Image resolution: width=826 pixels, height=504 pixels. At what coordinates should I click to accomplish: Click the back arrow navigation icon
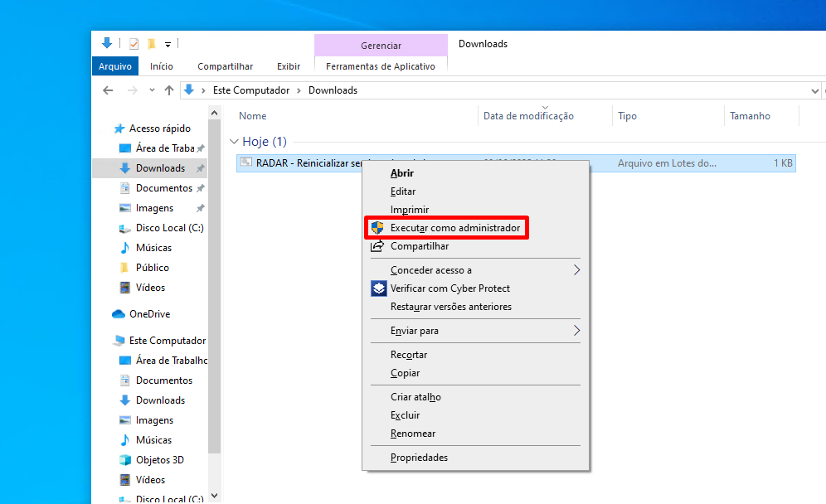pos(108,90)
